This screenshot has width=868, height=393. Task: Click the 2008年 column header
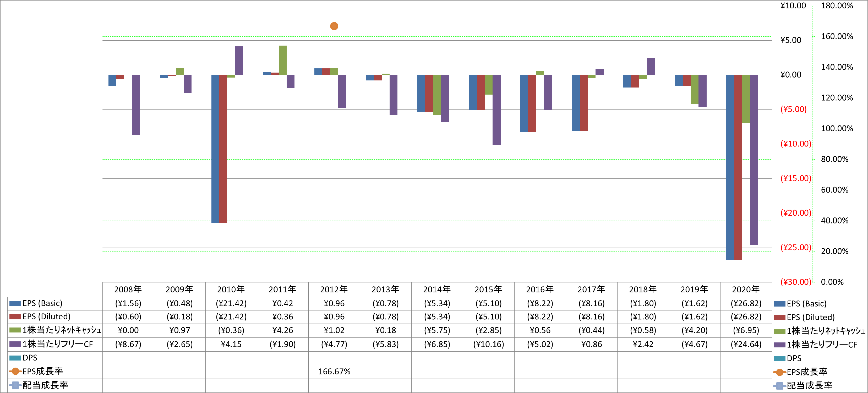point(128,290)
